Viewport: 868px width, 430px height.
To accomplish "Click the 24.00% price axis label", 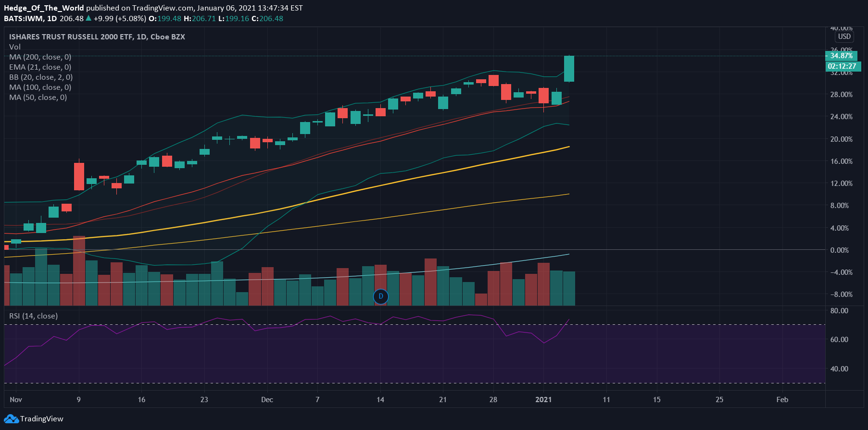I will click(x=842, y=116).
